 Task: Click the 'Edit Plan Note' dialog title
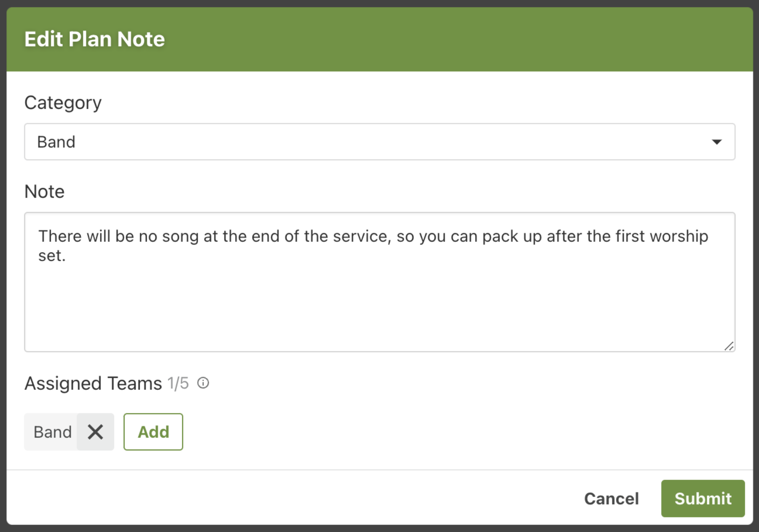(x=94, y=39)
